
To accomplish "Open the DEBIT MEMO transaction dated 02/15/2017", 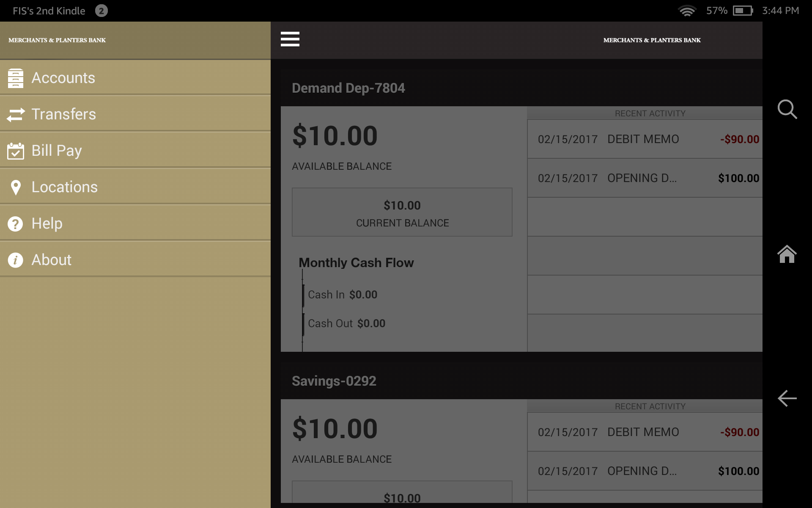I will pyautogui.click(x=643, y=139).
